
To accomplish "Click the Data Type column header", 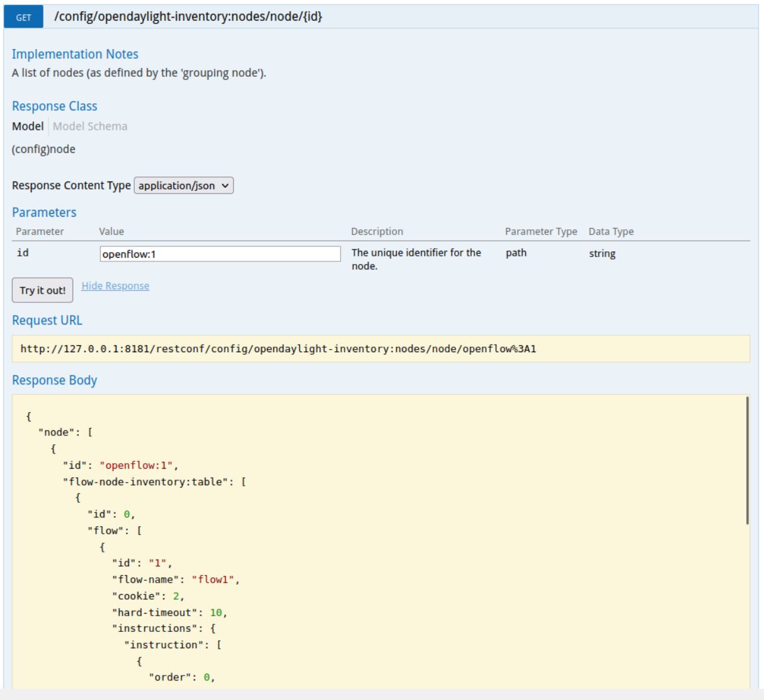I will [611, 231].
